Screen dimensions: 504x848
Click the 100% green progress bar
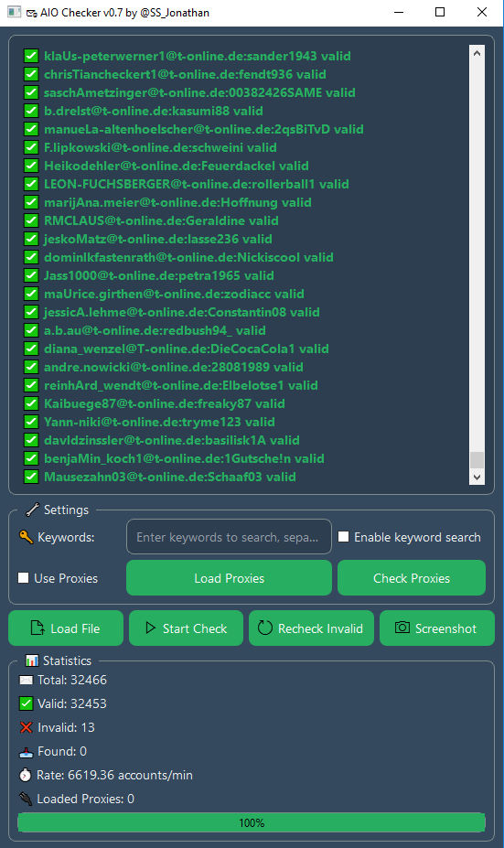tap(252, 822)
